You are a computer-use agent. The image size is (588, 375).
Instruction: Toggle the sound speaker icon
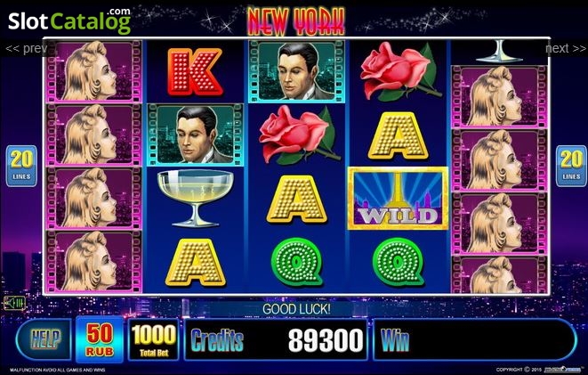pos(14,303)
